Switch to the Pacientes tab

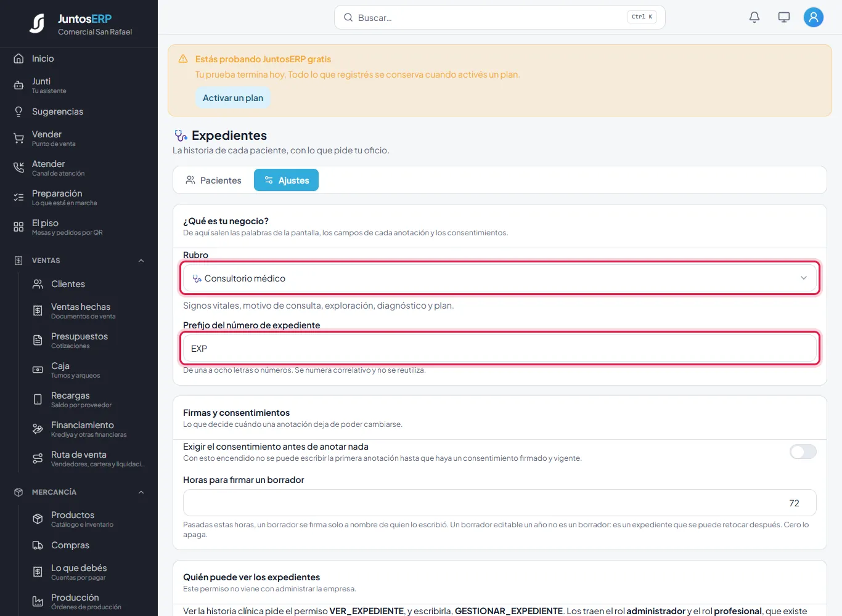click(213, 180)
